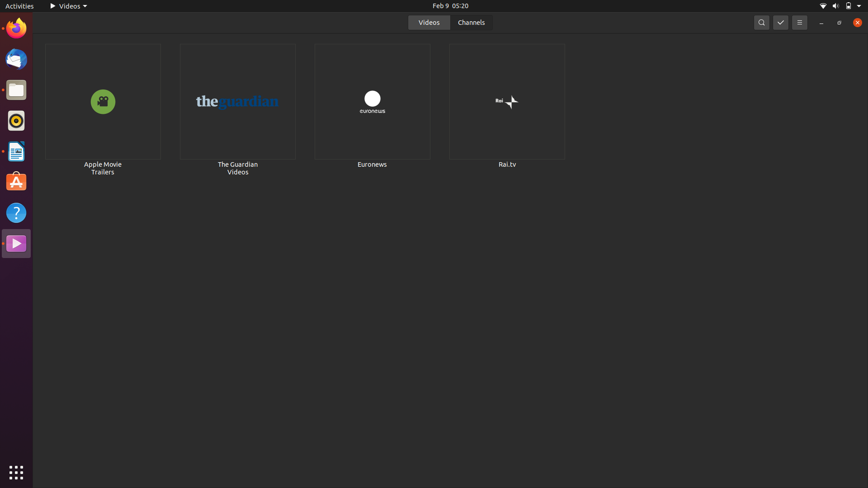868x488 pixels.
Task: Open the Rai.tv channel thumbnail
Action: pos(507,102)
